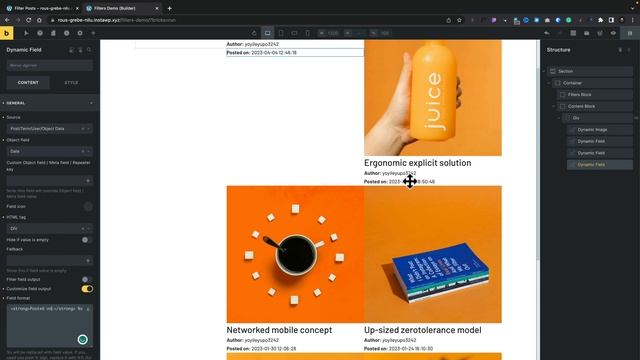Go back with browser back arrow

[x=7, y=20]
